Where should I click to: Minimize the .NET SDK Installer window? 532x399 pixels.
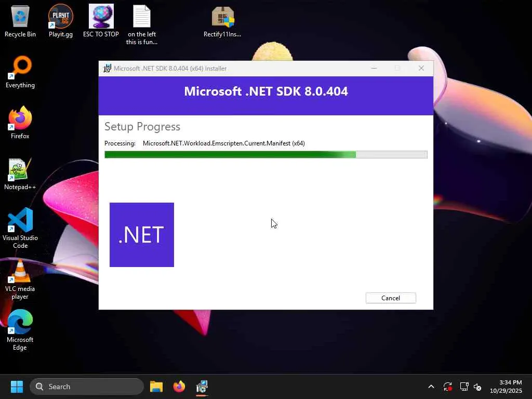pyautogui.click(x=374, y=68)
